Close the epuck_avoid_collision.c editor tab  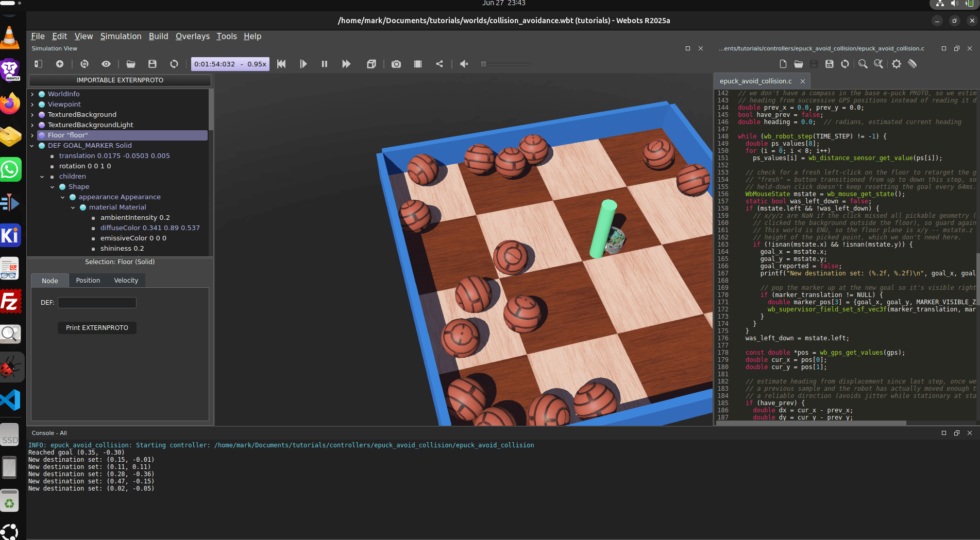pyautogui.click(x=803, y=81)
